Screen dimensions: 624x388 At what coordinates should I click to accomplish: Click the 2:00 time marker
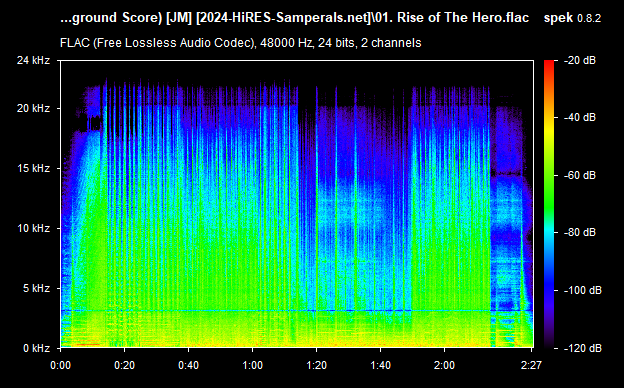click(x=444, y=365)
